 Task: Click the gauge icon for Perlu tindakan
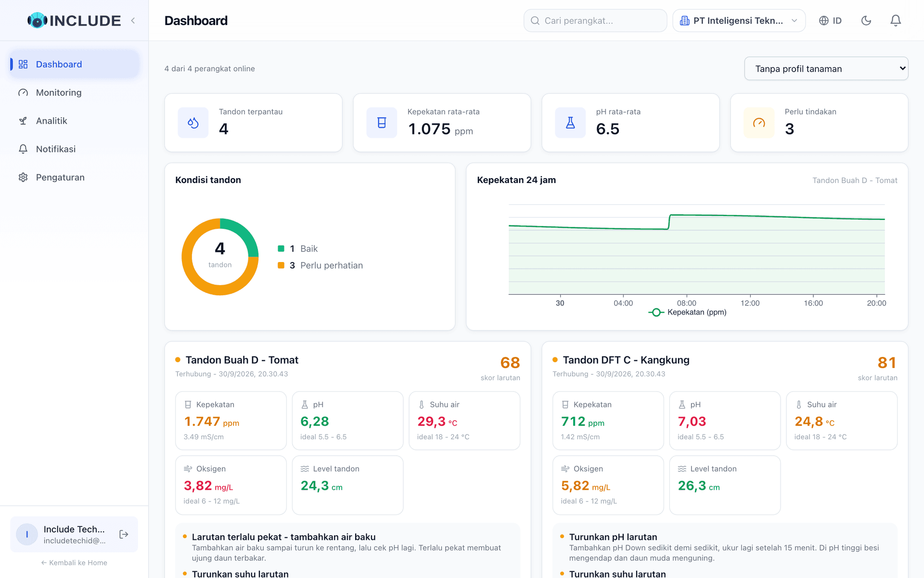coord(759,123)
